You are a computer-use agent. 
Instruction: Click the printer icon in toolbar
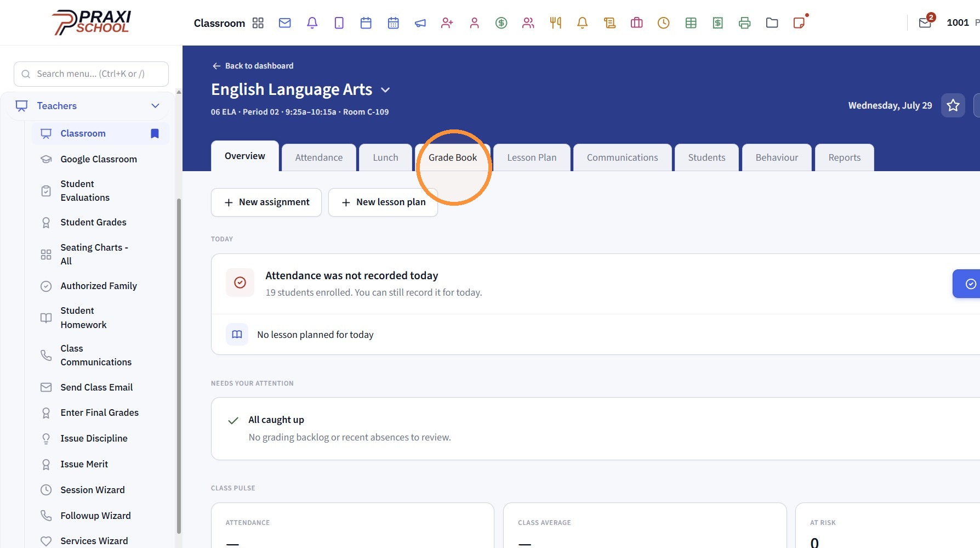tap(745, 23)
